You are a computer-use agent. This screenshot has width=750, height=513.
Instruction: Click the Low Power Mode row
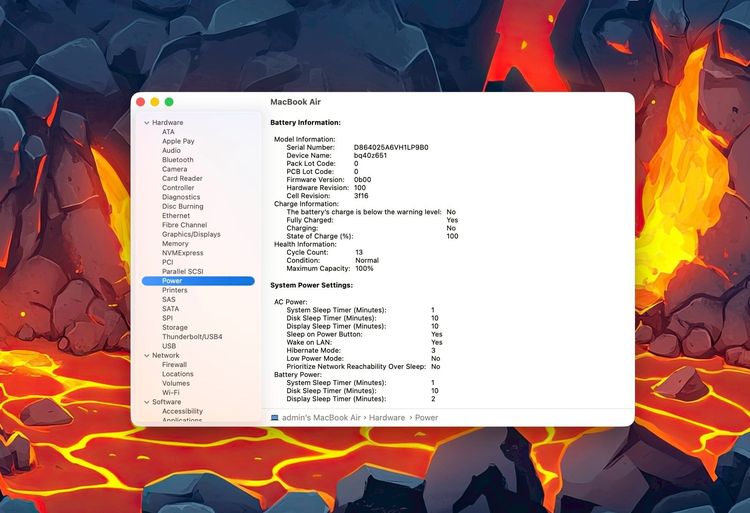(x=364, y=359)
